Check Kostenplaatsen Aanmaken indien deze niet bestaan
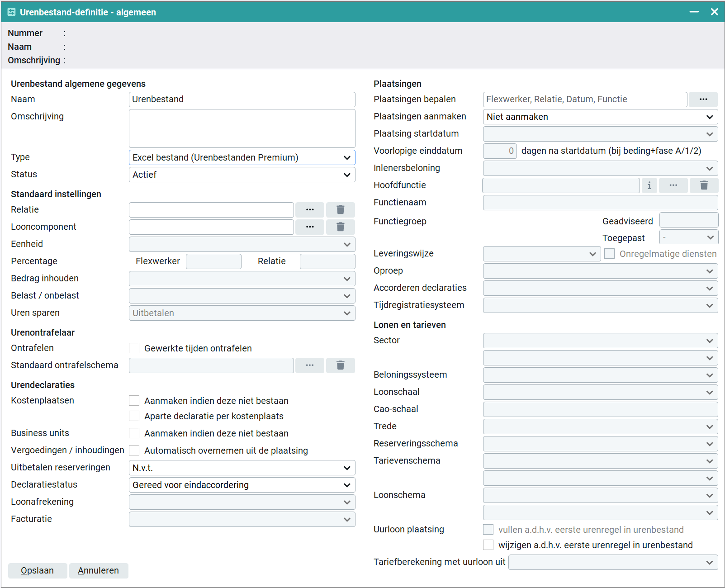The image size is (725, 588). [x=134, y=401]
